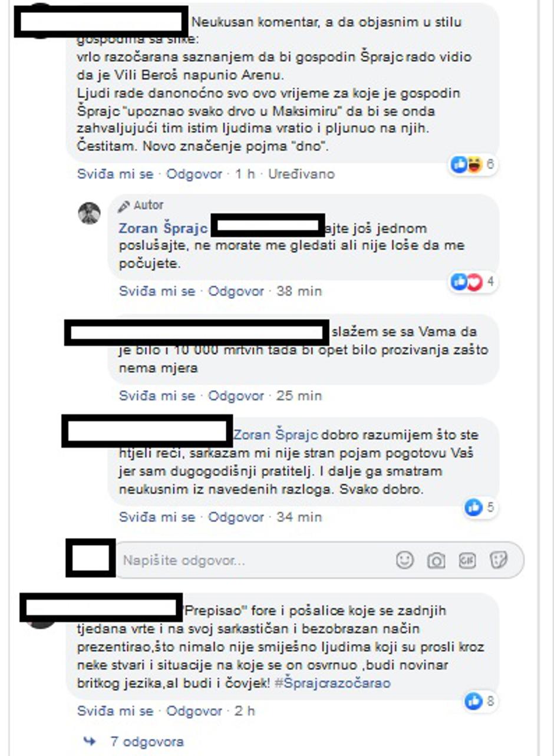Like the comment posted 2 h ago
This screenshot has height=756, width=554.
click(115, 711)
